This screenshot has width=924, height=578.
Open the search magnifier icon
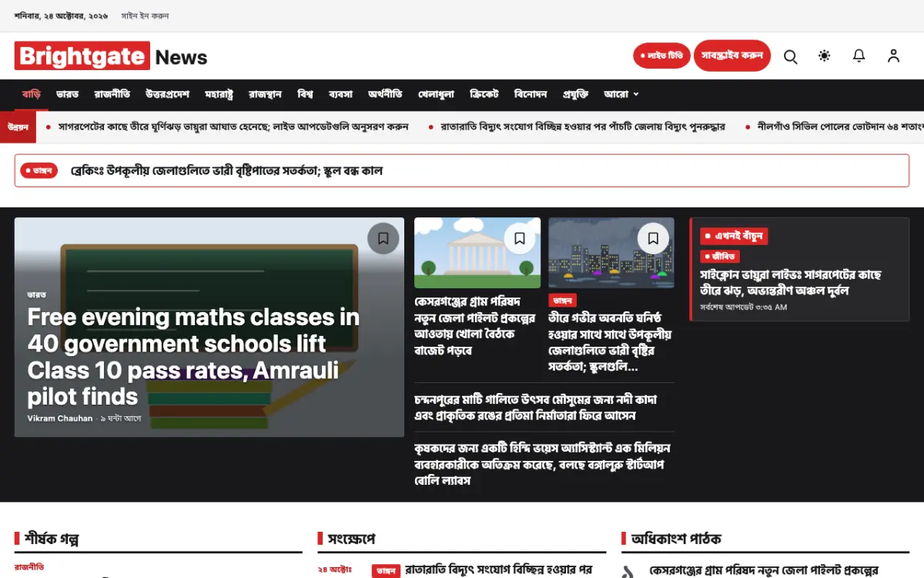pyautogui.click(x=790, y=56)
